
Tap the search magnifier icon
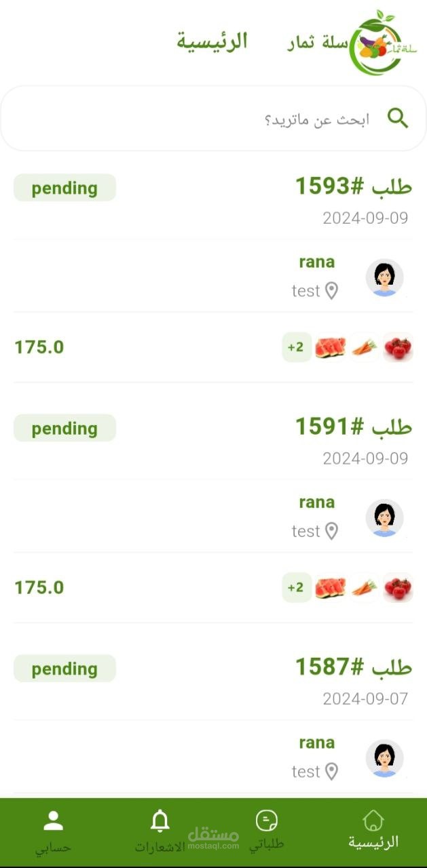pyautogui.click(x=398, y=119)
